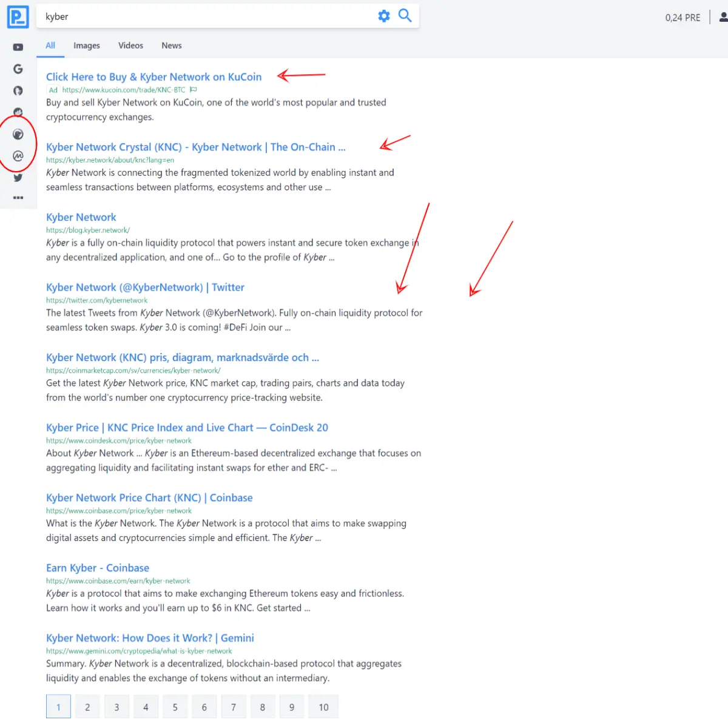Open YouTube provider in the sidebar
The width and height of the screenshot is (728, 728).
tap(18, 47)
